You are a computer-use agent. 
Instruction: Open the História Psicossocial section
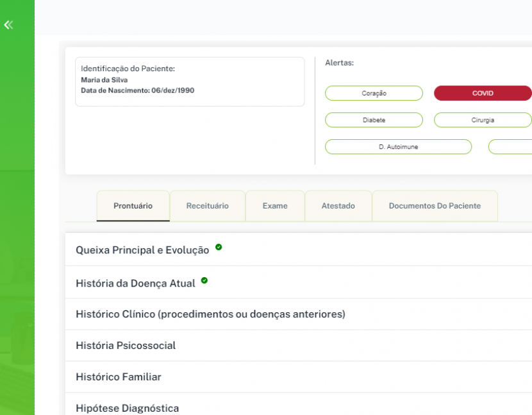coord(126,346)
